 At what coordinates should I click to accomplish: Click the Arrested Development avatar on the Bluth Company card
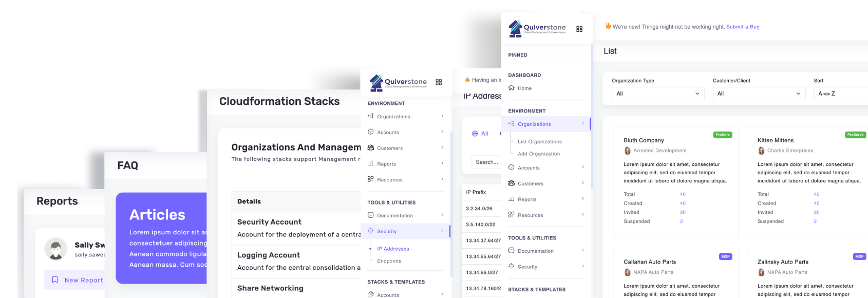[627, 151]
